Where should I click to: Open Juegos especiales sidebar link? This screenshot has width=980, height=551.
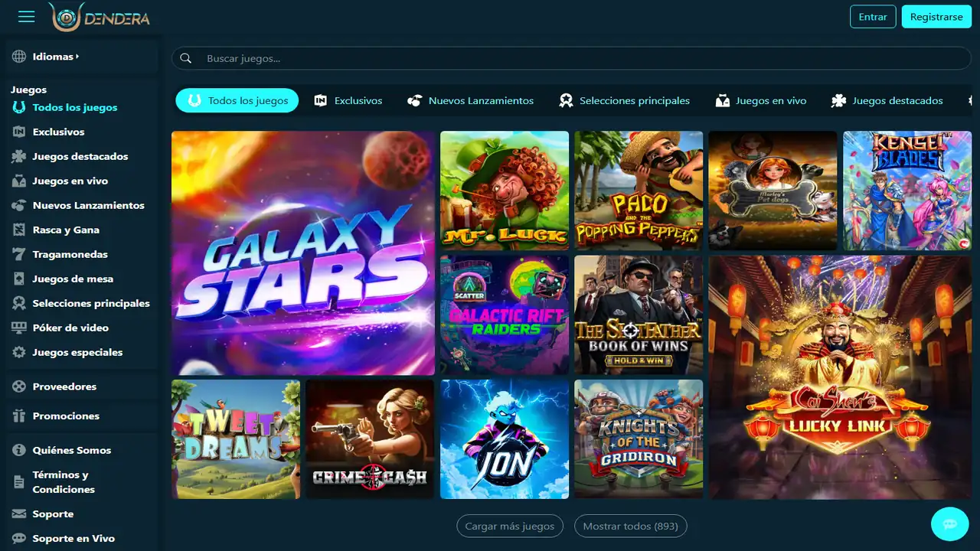click(77, 353)
